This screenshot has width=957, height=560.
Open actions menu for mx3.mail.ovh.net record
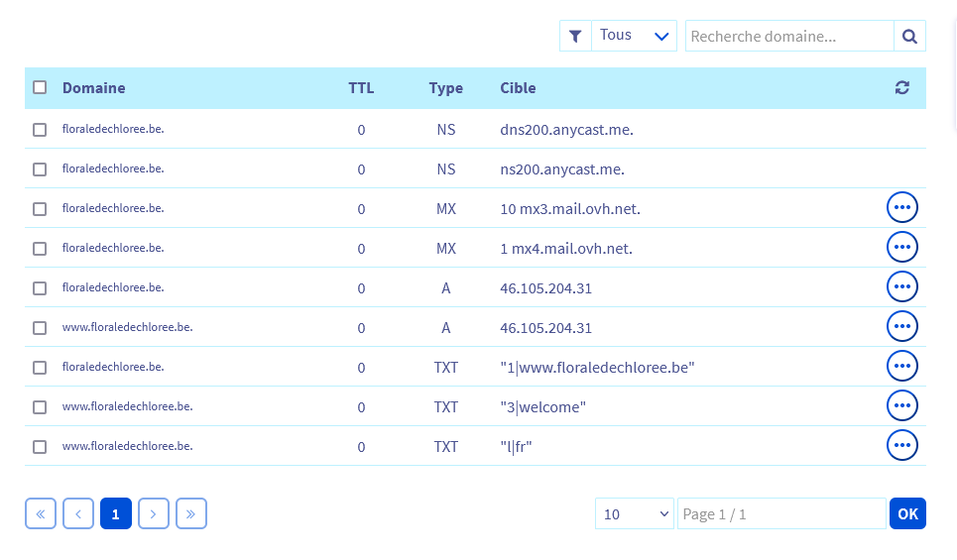point(901,208)
